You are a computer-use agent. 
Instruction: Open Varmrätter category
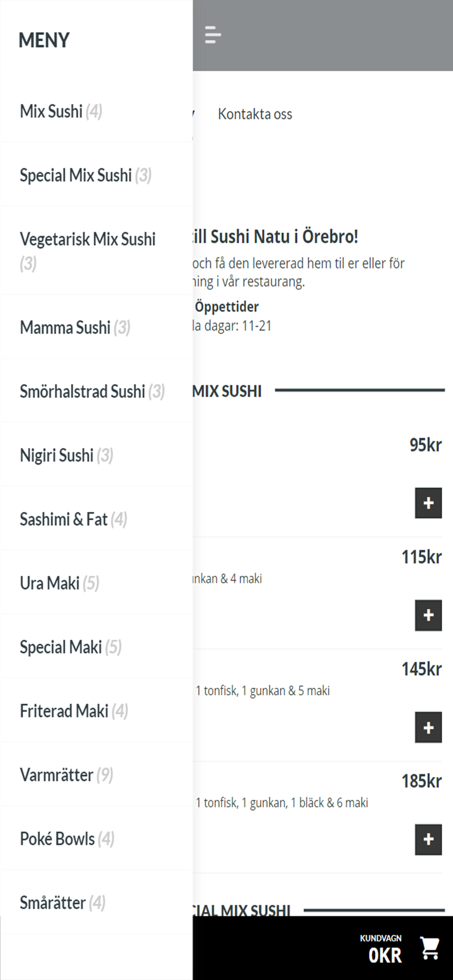[x=97, y=775]
